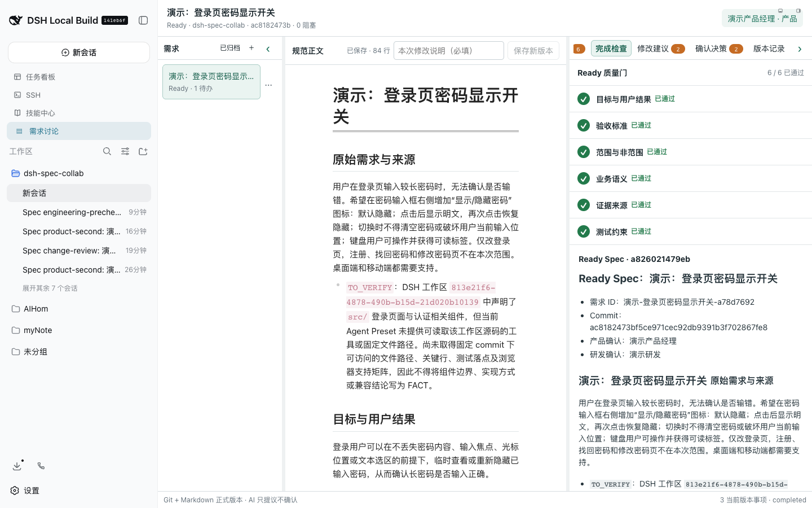The image size is (812, 508).
Task: Click the DSH Local Build logo
Action: point(16,20)
